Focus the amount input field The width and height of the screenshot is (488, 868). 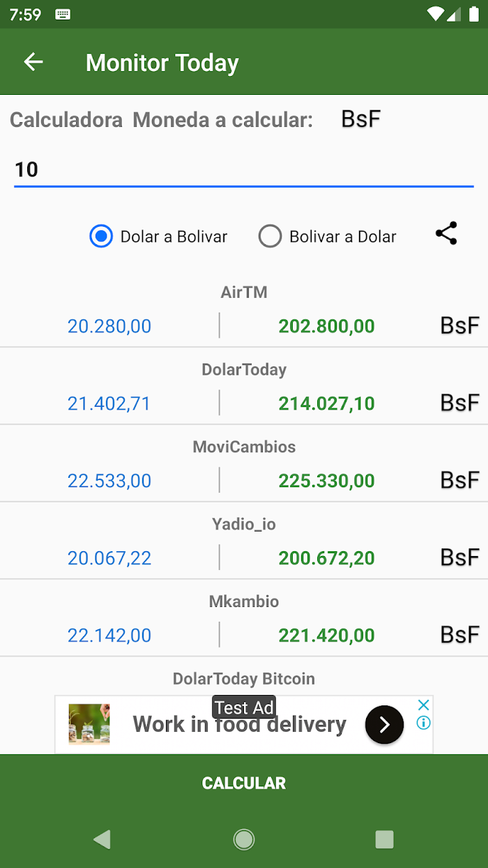coord(244,170)
